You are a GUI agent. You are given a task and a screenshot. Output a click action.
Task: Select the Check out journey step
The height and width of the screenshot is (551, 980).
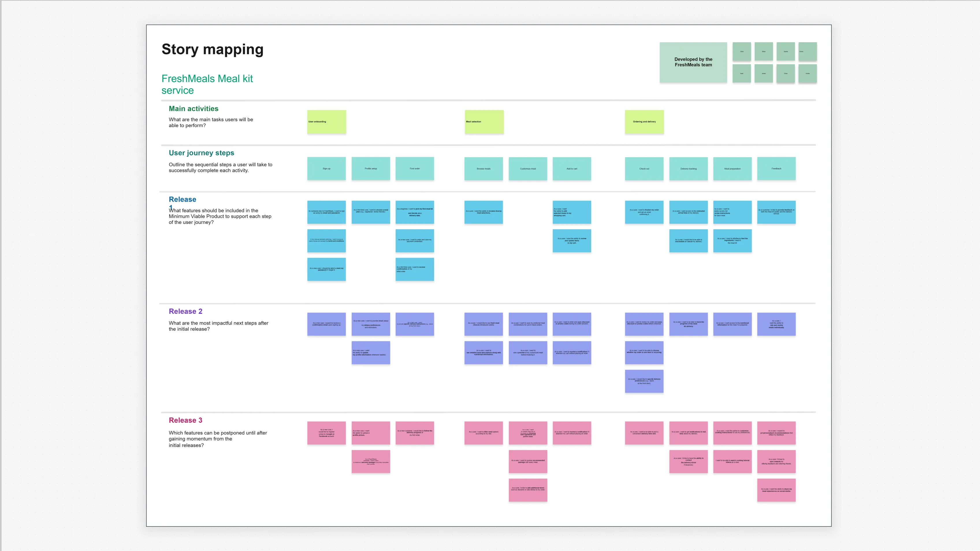[x=644, y=168]
